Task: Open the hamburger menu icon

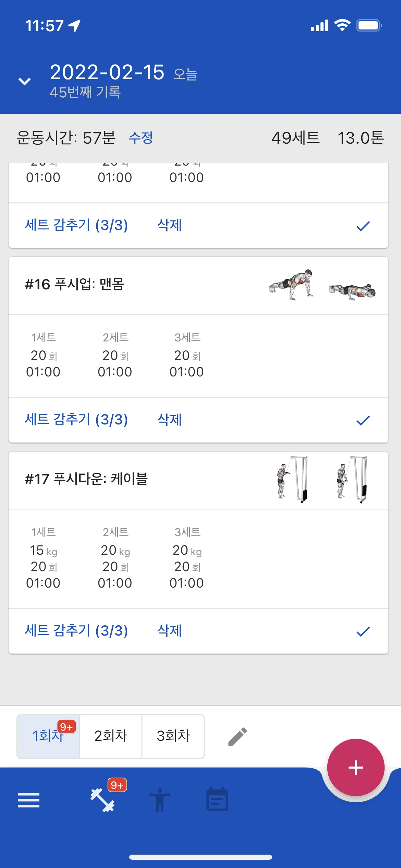Action: 29,800
